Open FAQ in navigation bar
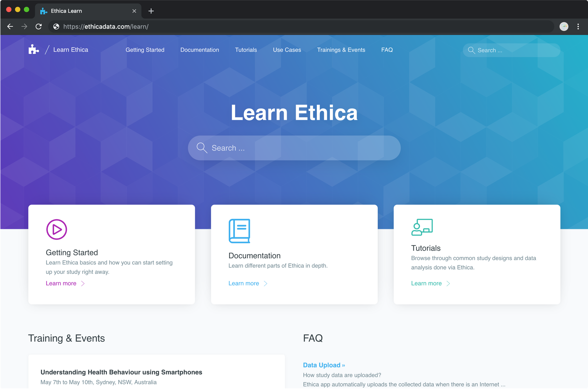Image resolution: width=588 pixels, height=389 pixels. (387, 50)
